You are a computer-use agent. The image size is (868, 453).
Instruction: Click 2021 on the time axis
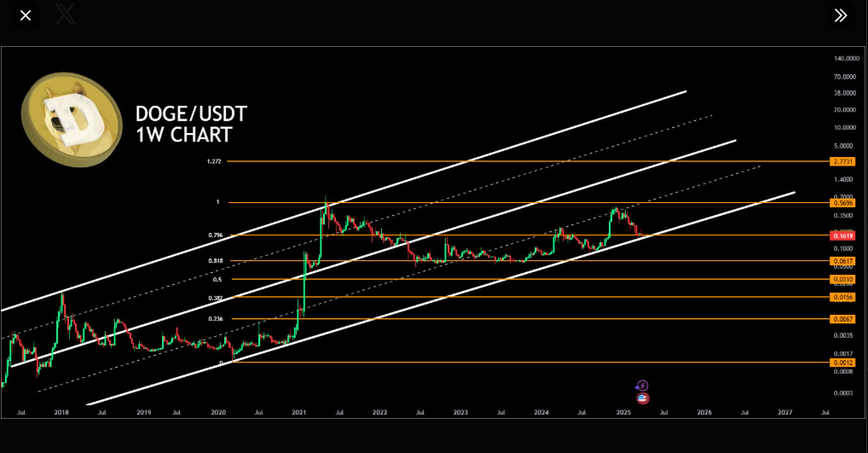point(298,412)
